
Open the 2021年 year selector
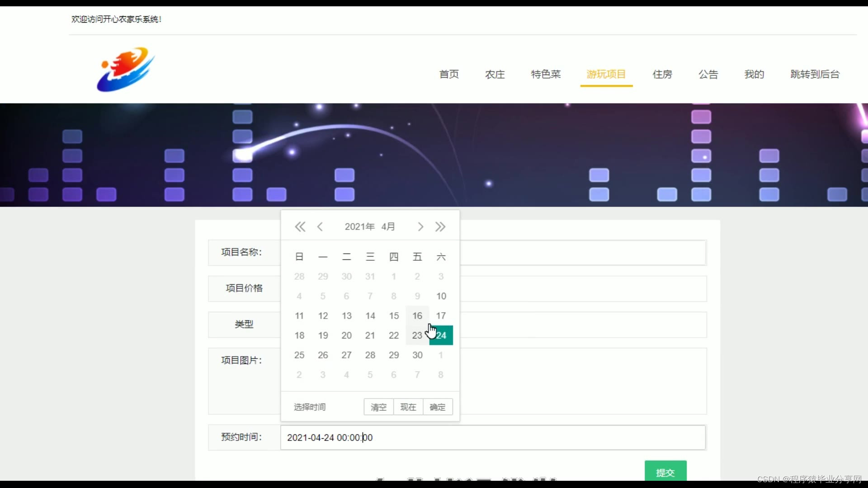coord(359,227)
